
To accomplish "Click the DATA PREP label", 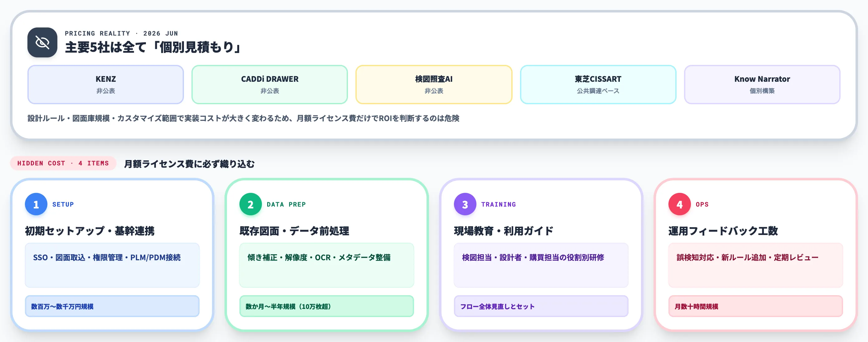I will 286,204.
